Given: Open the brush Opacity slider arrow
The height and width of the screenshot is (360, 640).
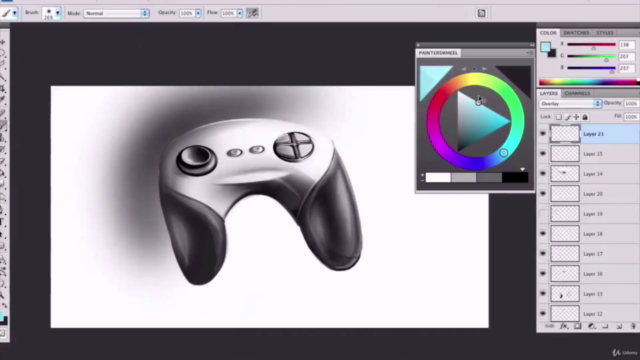Looking at the screenshot, I should pyautogui.click(x=198, y=13).
